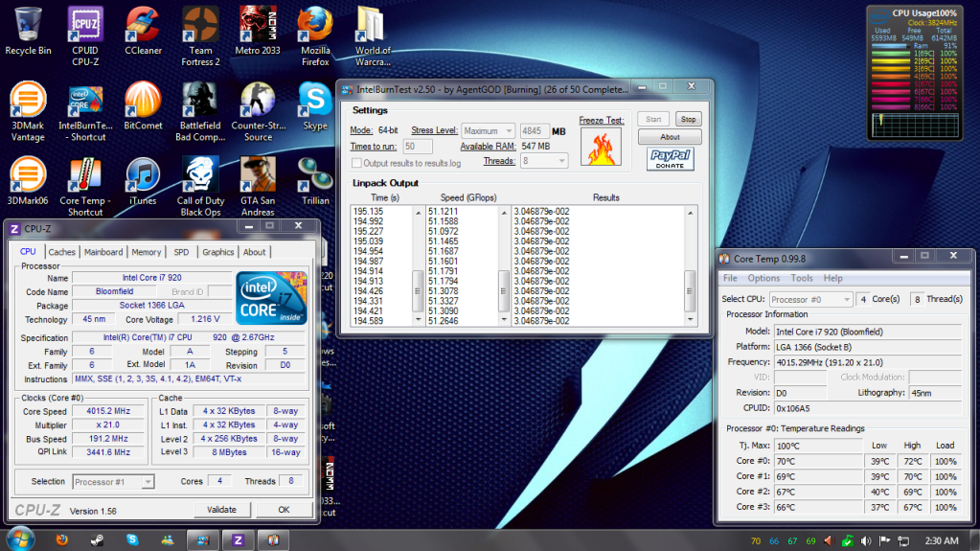Switch to the SPD tab

pyautogui.click(x=181, y=252)
